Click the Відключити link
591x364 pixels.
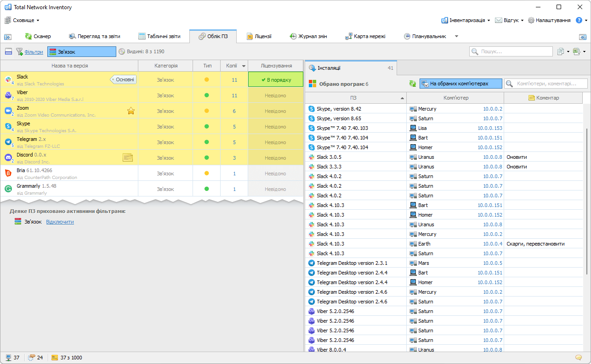(60, 222)
